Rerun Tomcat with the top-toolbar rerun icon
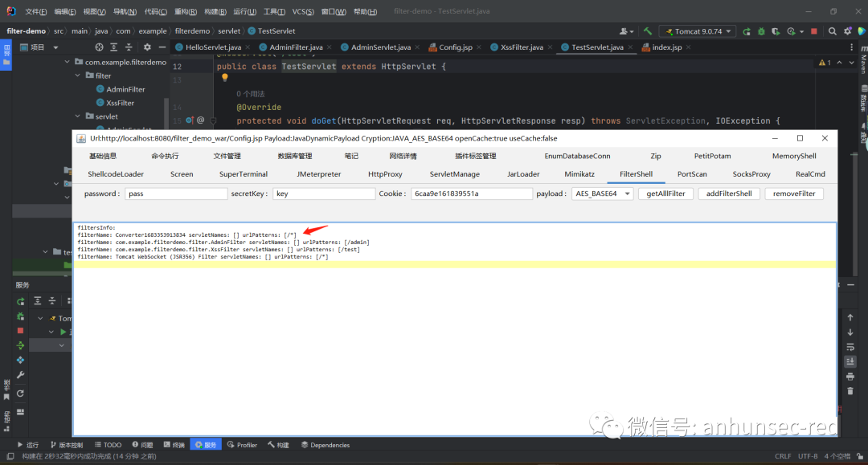This screenshot has width=868, height=465. click(747, 31)
